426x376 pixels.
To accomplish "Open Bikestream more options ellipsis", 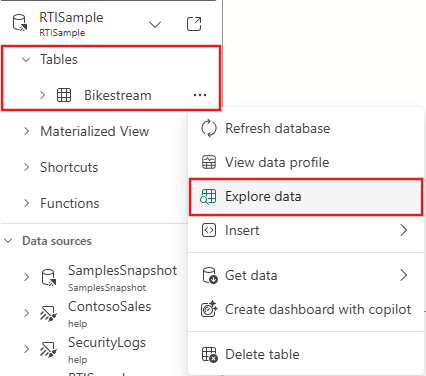I will (x=200, y=95).
